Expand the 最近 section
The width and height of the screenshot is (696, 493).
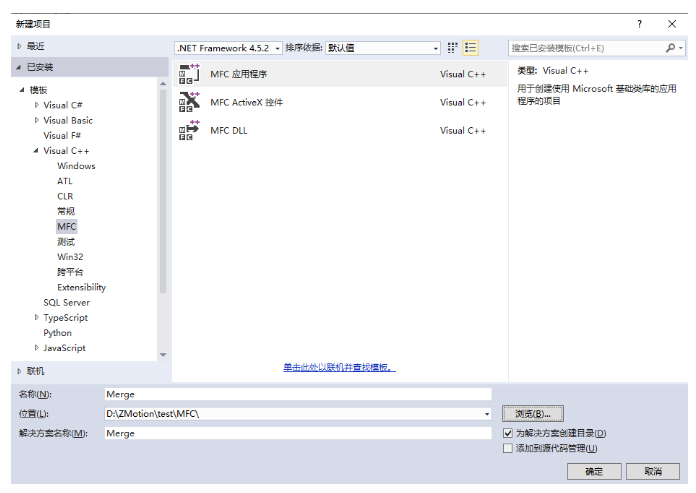[x=19, y=46]
